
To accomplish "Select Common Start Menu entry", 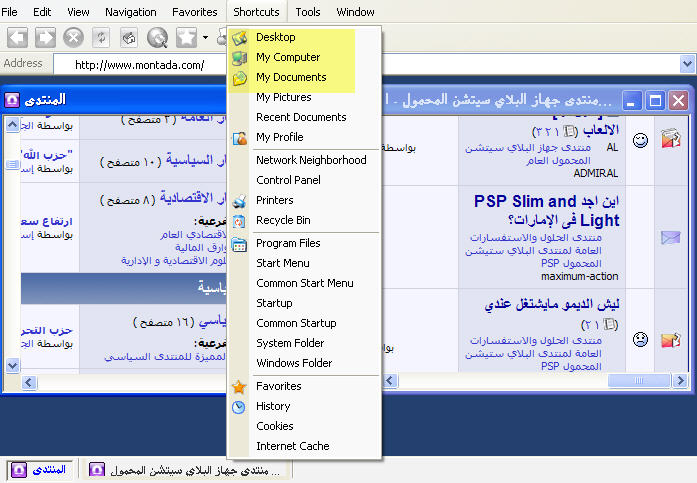I will tap(304, 283).
